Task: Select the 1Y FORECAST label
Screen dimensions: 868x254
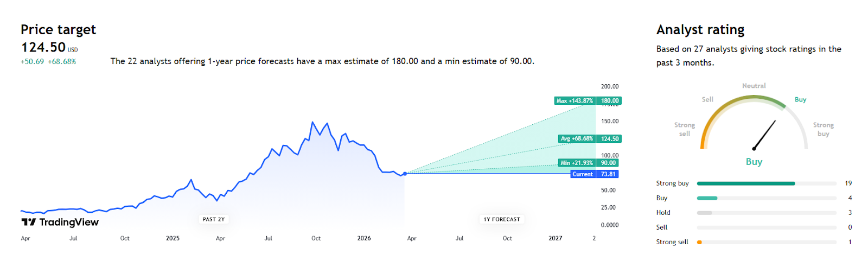Action: (x=502, y=219)
